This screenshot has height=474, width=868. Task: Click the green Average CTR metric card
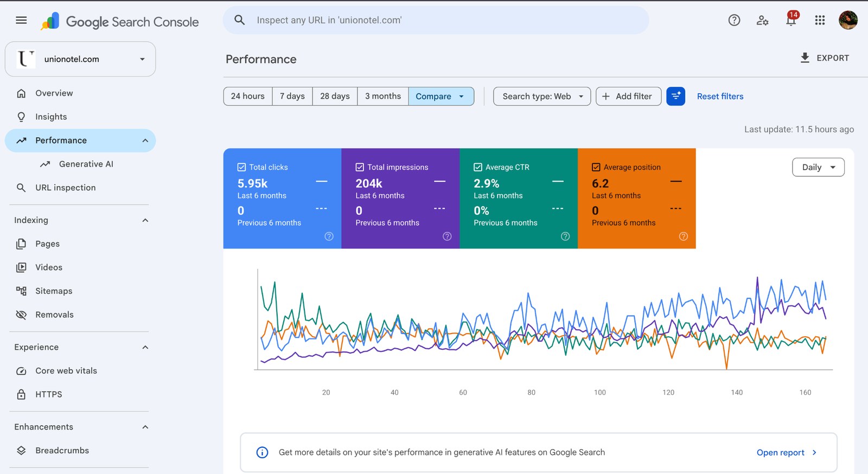pyautogui.click(x=519, y=198)
